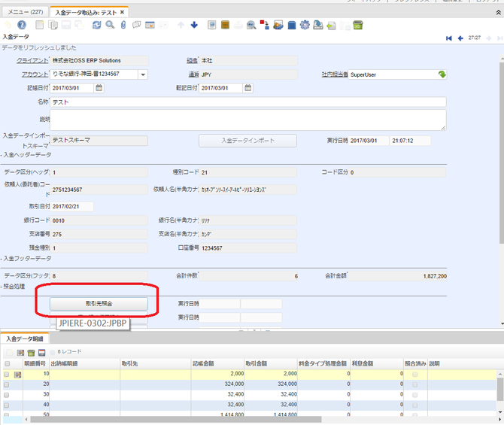
Task: Click the green Delete icon in the detail toolbar
Action: coord(31,353)
